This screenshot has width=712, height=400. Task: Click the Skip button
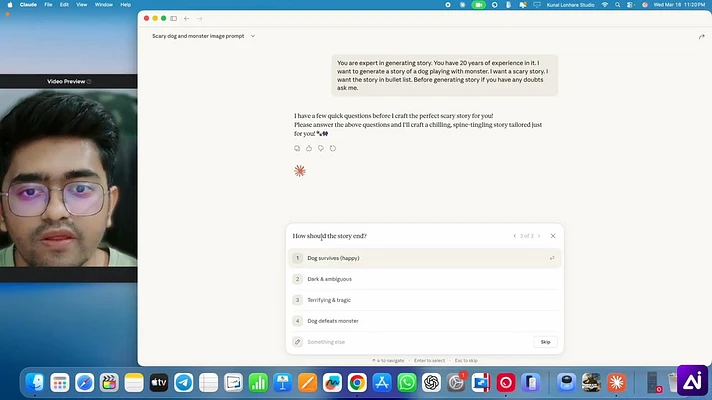pos(545,342)
